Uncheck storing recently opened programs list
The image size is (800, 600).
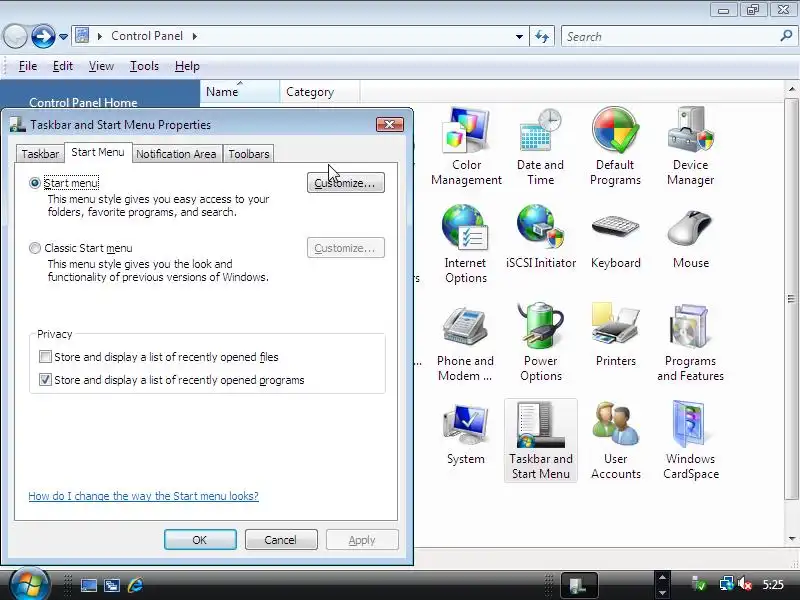click(45, 380)
